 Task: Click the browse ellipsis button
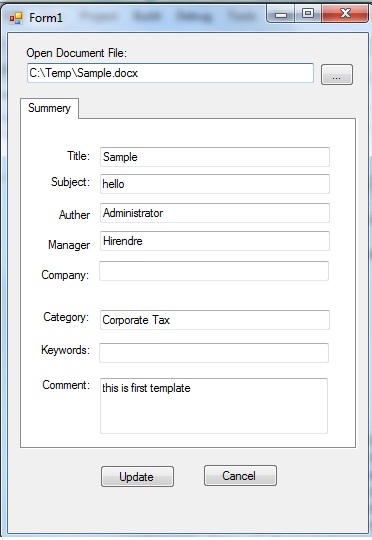337,74
